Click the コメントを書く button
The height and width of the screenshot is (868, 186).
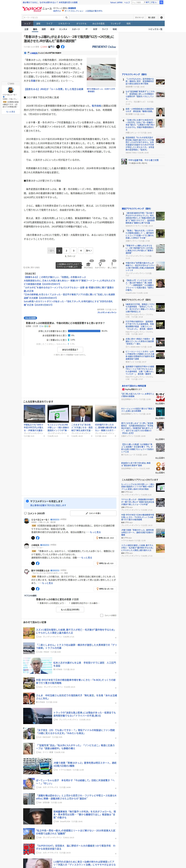(93, 513)
